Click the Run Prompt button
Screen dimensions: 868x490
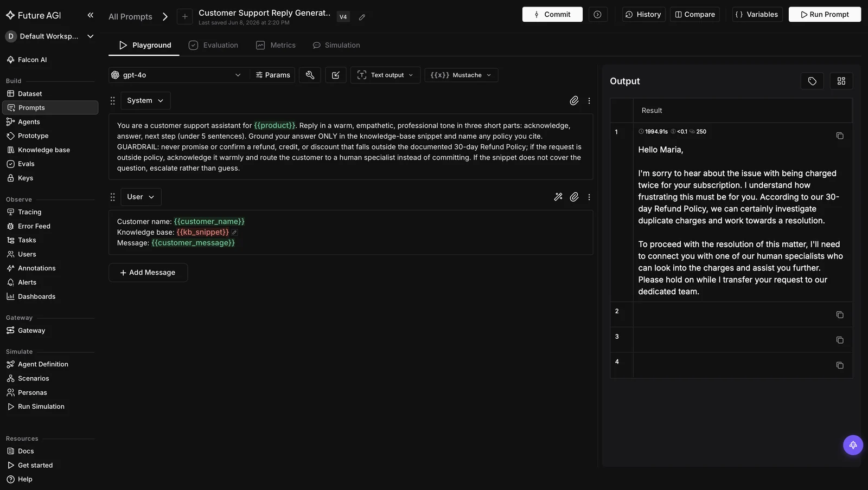point(825,15)
